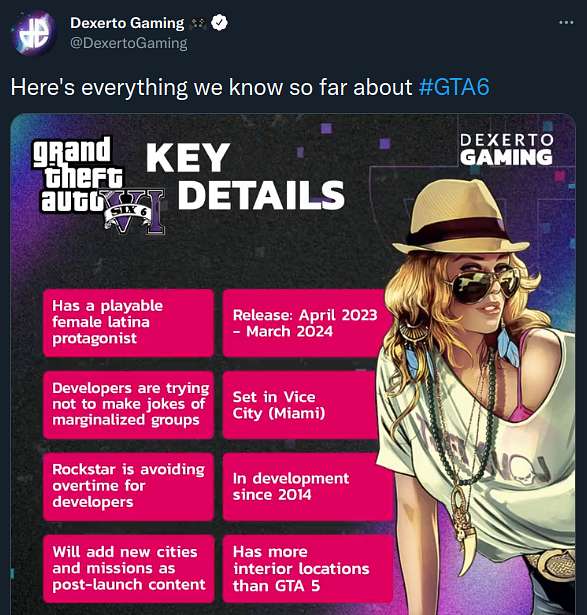Click the more interior locations than GTA 5 box

(307, 569)
